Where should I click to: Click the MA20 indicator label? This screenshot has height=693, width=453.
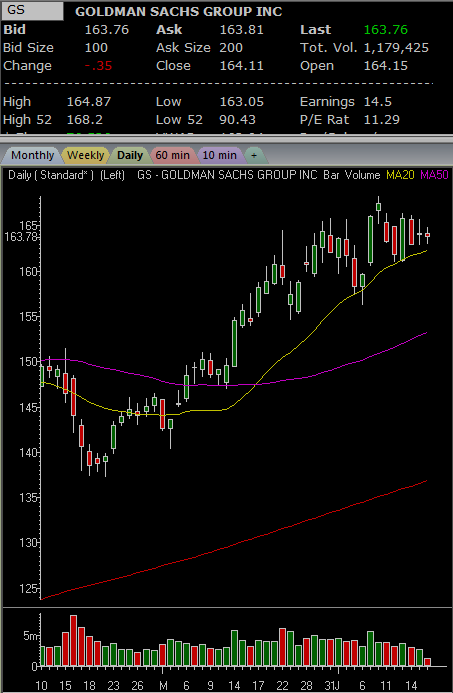coord(400,175)
